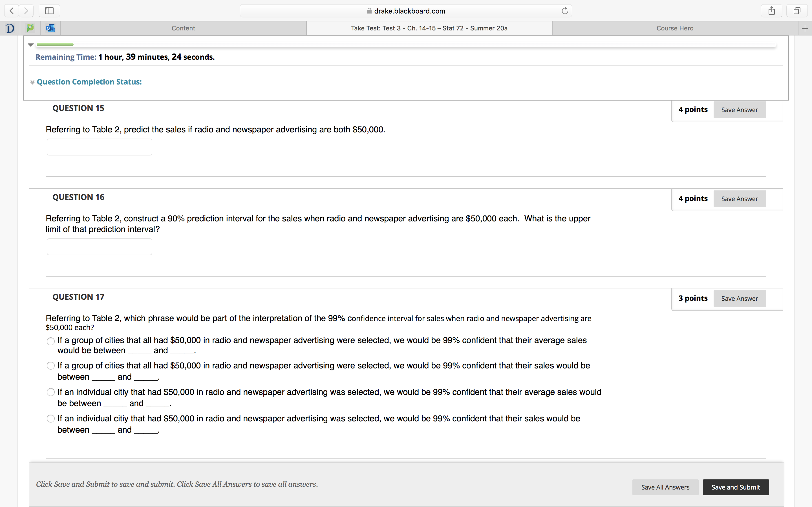Select individual city sales between option
The height and width of the screenshot is (507, 812).
click(x=51, y=419)
